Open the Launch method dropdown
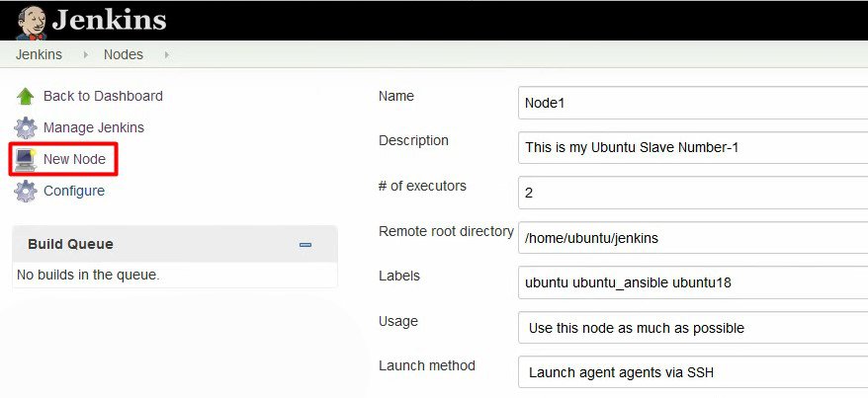 click(693, 372)
